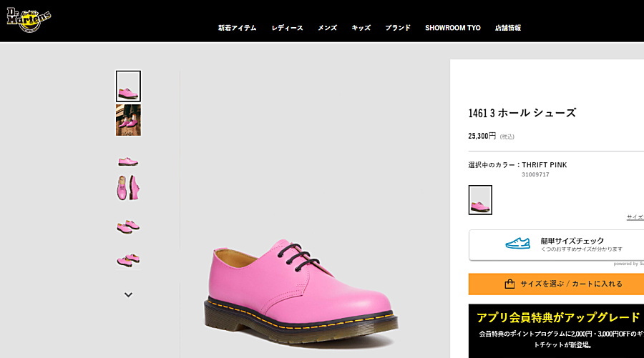This screenshot has height=358, width=644.
Task: Open the 新着アイテム menu
Action: coord(237,28)
